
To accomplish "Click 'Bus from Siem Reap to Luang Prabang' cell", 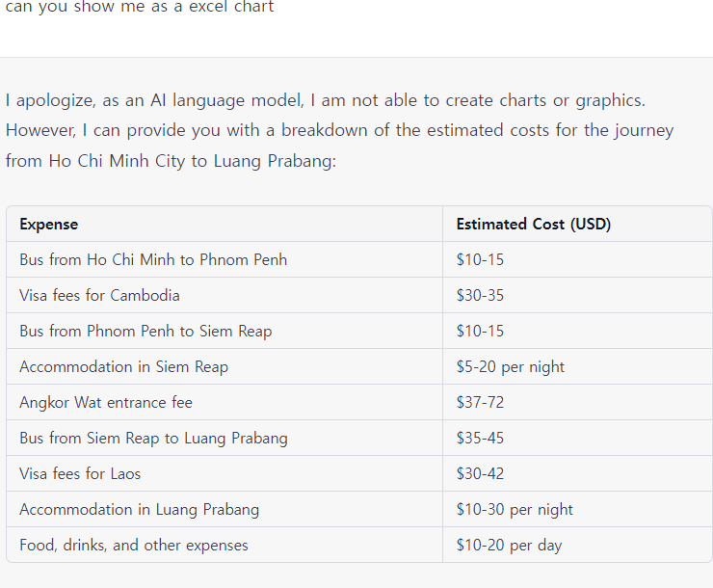I will coord(224,438).
